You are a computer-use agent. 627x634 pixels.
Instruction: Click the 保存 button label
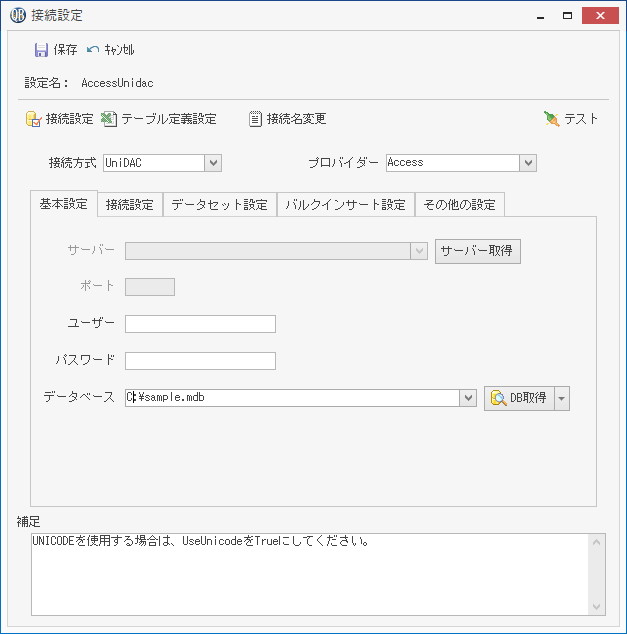tap(65, 50)
